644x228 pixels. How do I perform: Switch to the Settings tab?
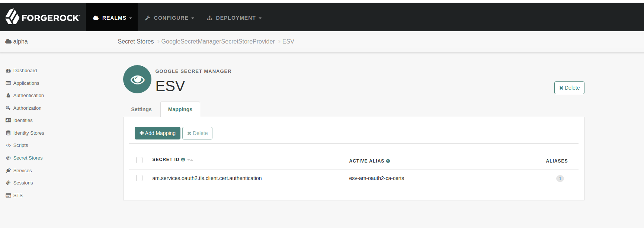point(141,109)
